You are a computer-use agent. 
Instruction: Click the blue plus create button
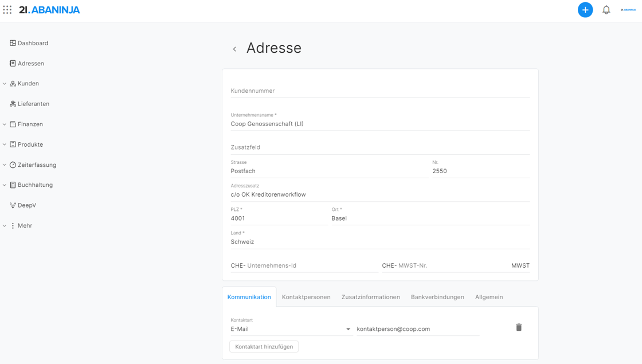585,10
